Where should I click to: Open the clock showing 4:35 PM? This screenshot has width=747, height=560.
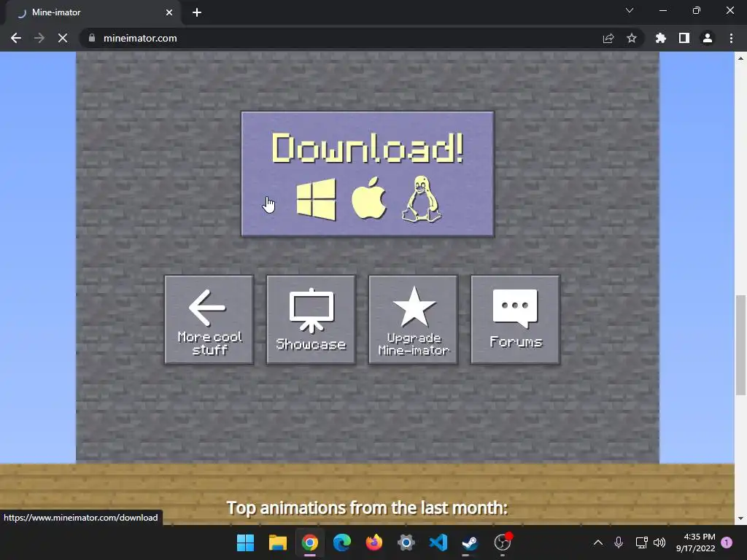(x=695, y=542)
